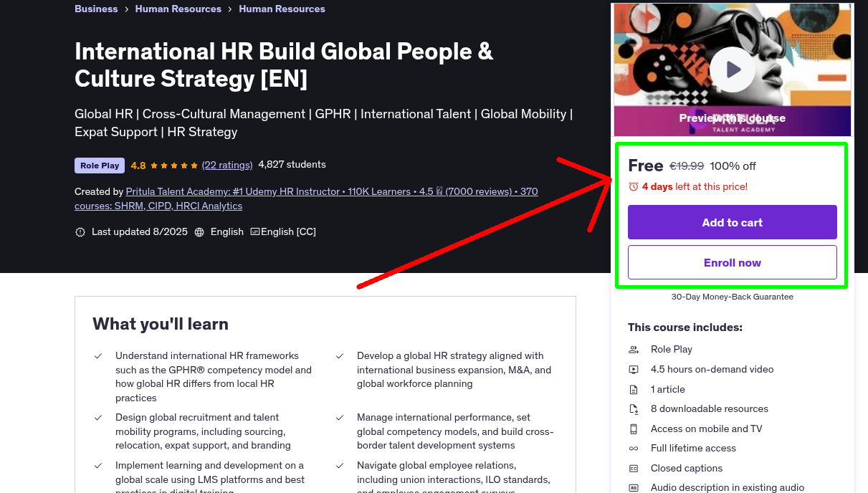Open the first Human Resources breadcrumb link
This screenshot has height=493, width=868.
pos(178,9)
